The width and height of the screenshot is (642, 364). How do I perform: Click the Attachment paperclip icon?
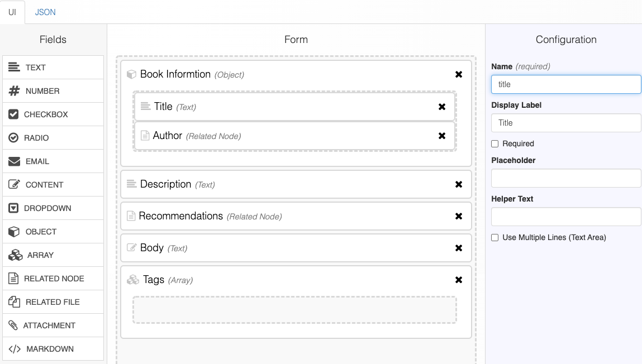pos(13,325)
